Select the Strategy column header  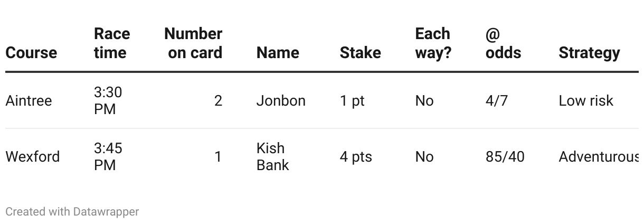tap(589, 53)
